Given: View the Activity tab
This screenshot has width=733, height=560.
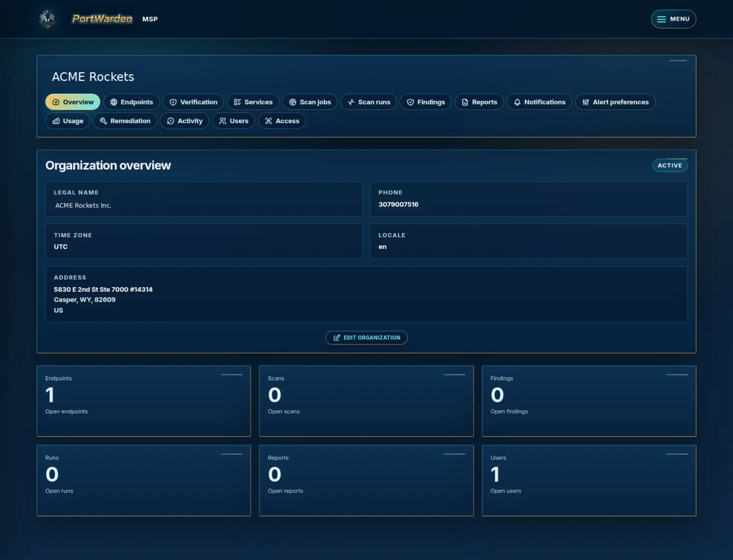Looking at the screenshot, I should coord(185,121).
